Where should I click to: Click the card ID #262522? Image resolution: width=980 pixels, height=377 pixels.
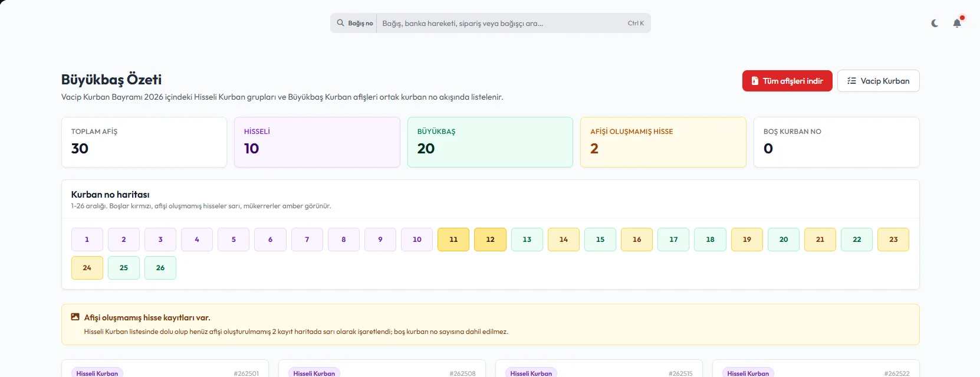point(897,373)
